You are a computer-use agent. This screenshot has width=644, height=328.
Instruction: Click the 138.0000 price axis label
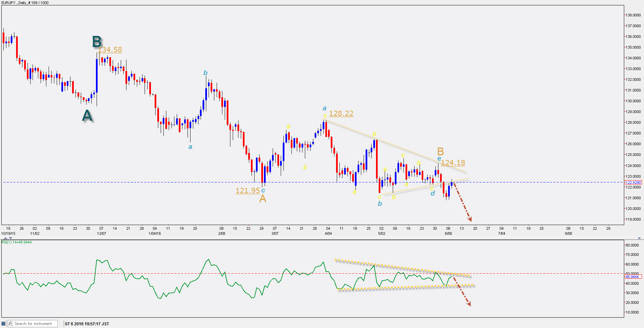click(633, 15)
